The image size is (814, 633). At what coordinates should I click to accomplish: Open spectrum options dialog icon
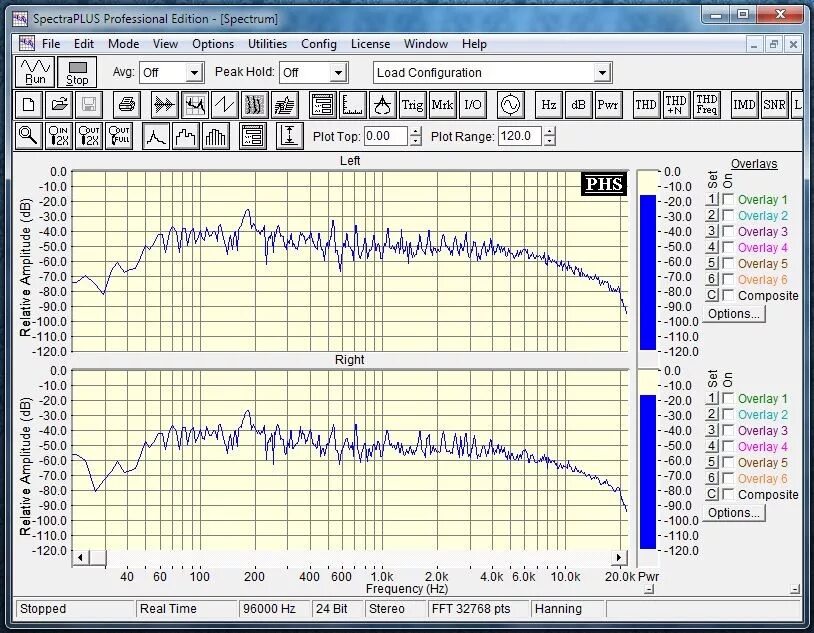click(253, 136)
